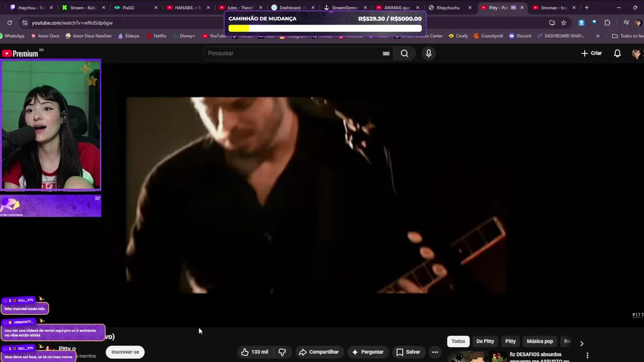Click the Criar button

pos(592,53)
